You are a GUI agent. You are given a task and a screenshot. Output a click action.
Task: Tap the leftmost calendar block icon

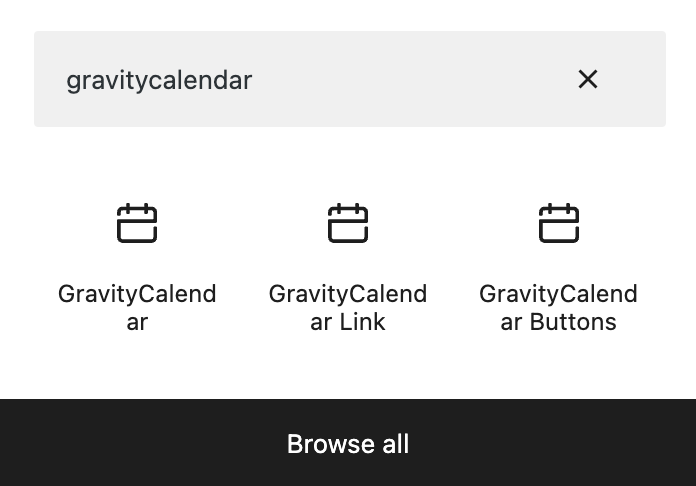click(x=137, y=223)
